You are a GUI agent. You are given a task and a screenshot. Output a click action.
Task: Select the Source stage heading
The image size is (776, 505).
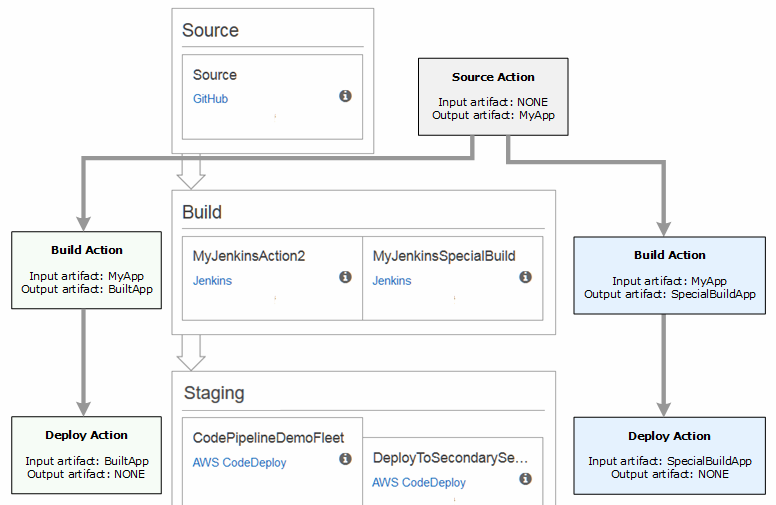pyautogui.click(x=210, y=30)
